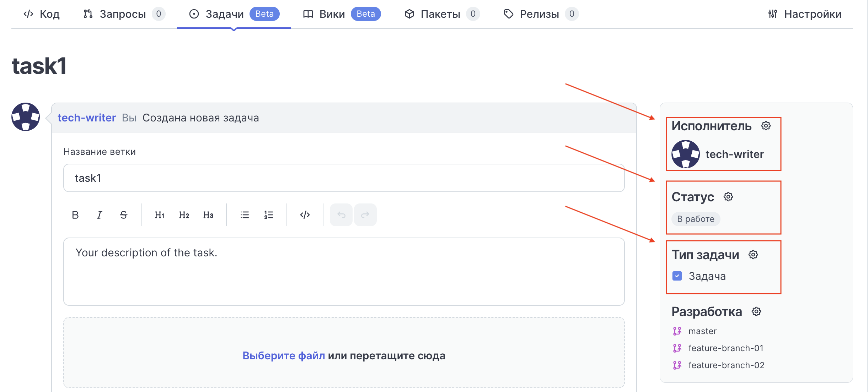
Task: Click the file drop zone area
Action: click(344, 353)
